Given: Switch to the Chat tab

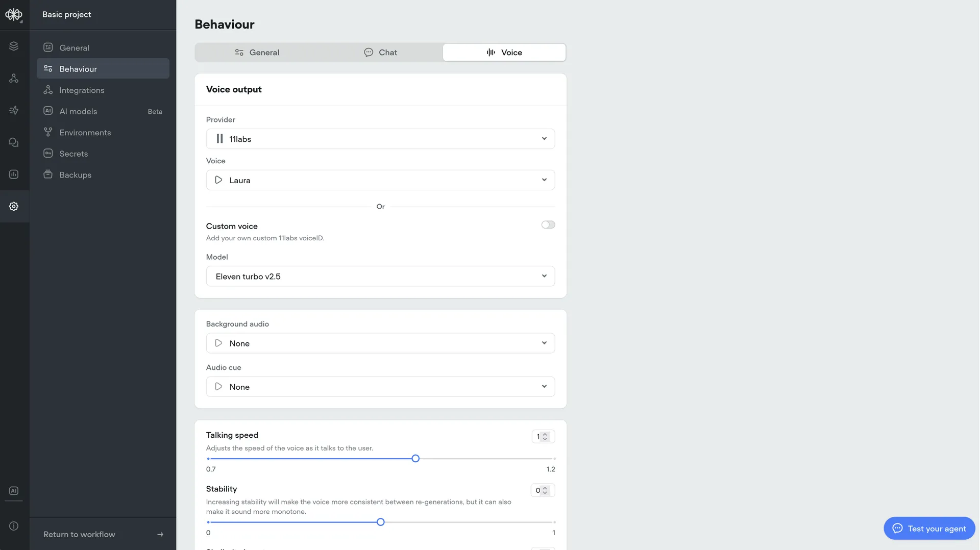Looking at the screenshot, I should coord(380,53).
